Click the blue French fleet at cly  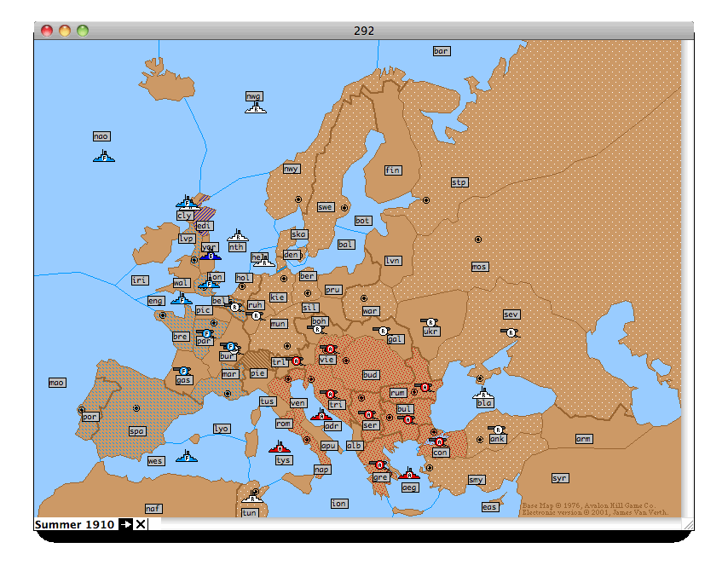[x=187, y=201]
